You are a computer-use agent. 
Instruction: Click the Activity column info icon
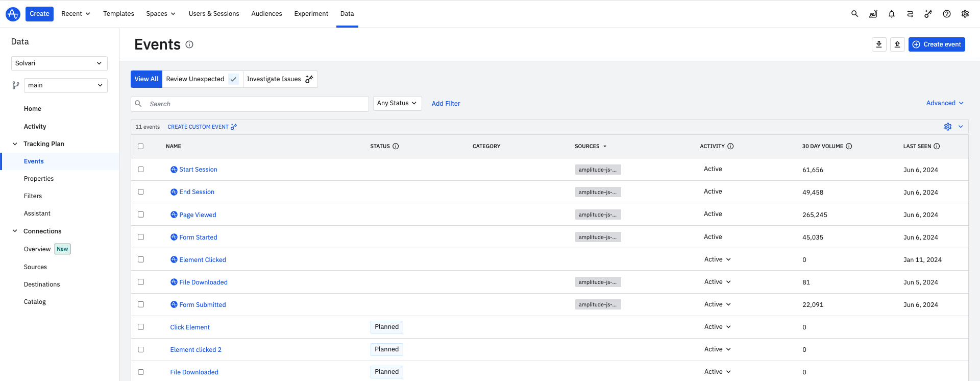(x=730, y=146)
